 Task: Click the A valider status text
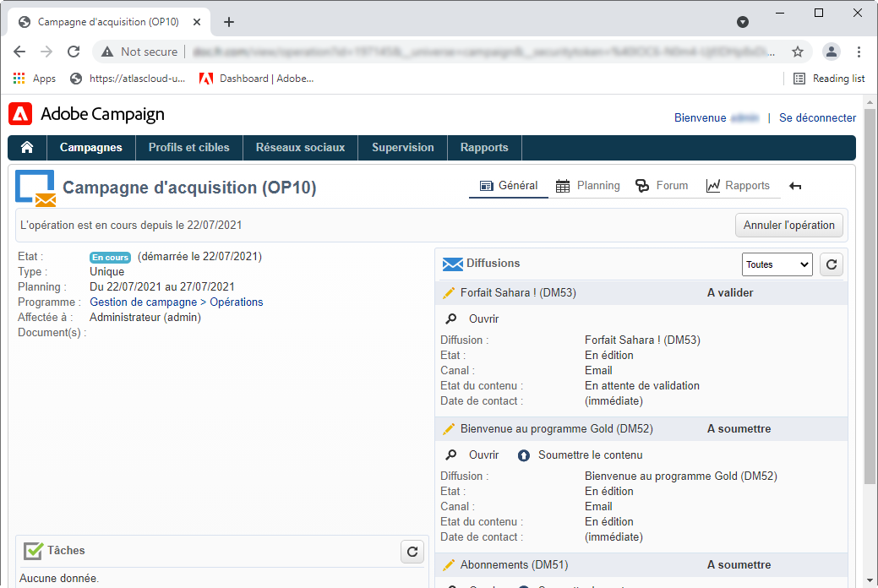coord(729,293)
